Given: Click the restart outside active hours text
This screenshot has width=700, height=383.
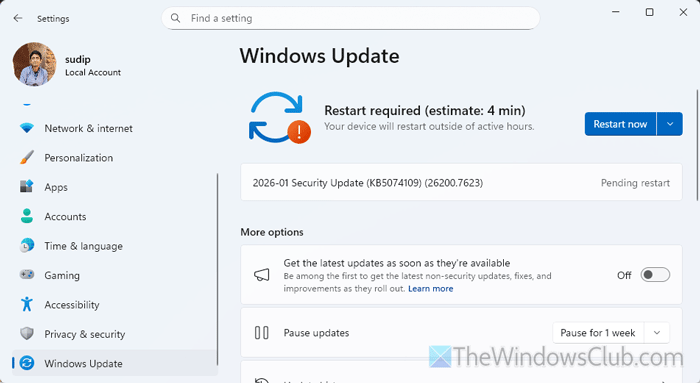Looking at the screenshot, I should click(x=429, y=127).
